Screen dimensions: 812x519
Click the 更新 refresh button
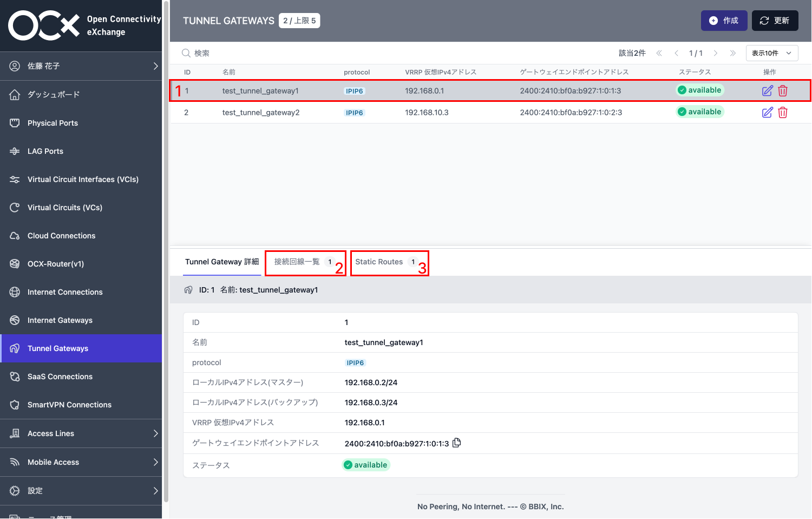pos(775,21)
